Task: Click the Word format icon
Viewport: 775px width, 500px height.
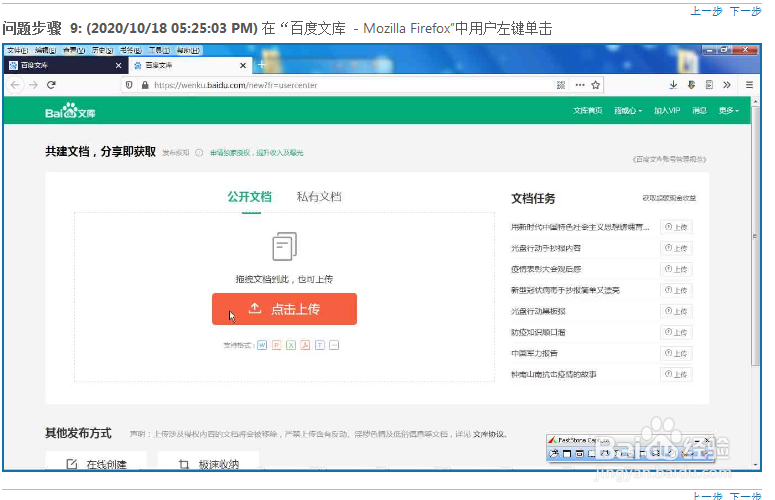Action: [262, 345]
